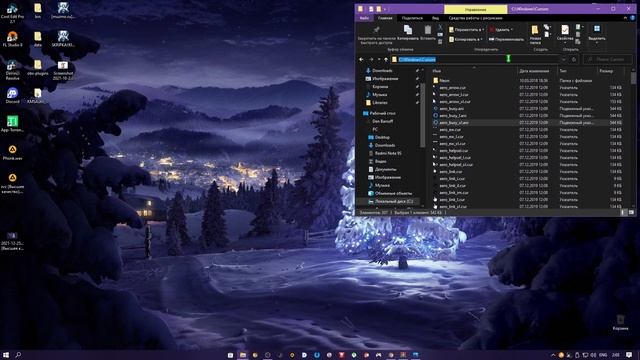Select the aero_link.cur file
The image size is (640, 360).
point(451,172)
